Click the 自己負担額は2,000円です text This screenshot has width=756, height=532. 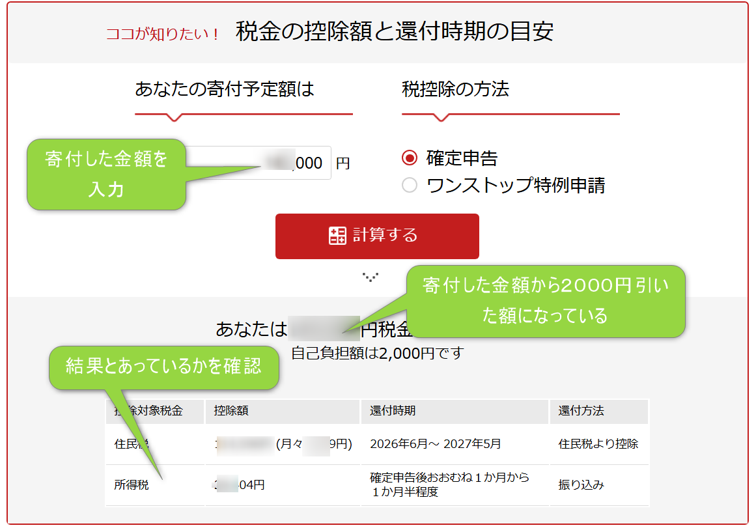click(377, 354)
